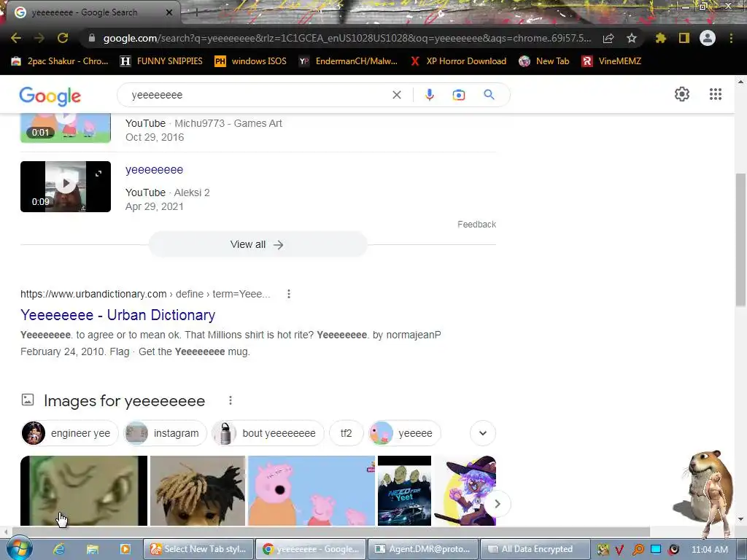The height and width of the screenshot is (560, 747).
Task: Click the red V tray icon
Action: click(x=620, y=550)
